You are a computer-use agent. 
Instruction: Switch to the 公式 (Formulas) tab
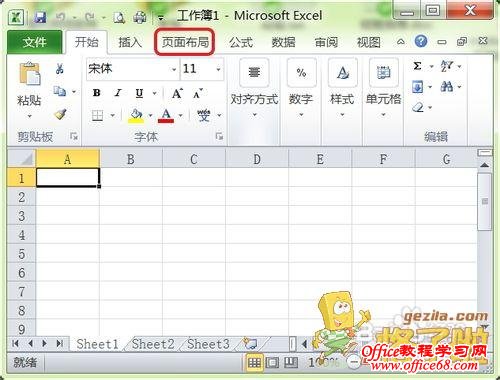[241, 42]
